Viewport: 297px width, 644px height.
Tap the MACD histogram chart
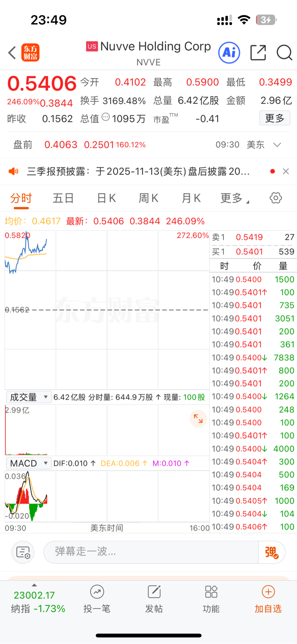coord(107,496)
